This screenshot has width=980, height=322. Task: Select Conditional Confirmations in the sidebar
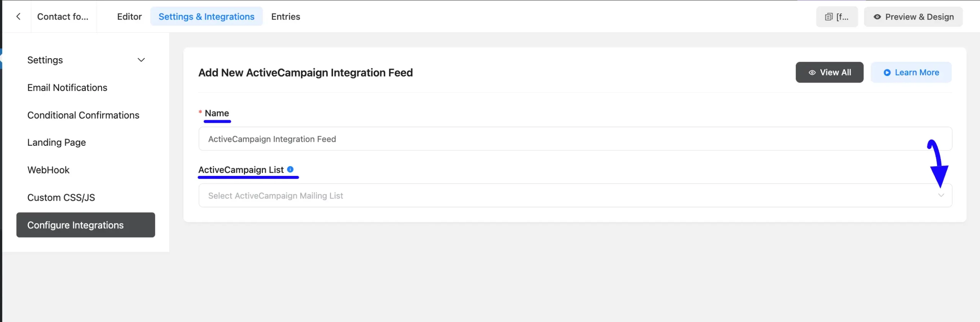coord(83,115)
